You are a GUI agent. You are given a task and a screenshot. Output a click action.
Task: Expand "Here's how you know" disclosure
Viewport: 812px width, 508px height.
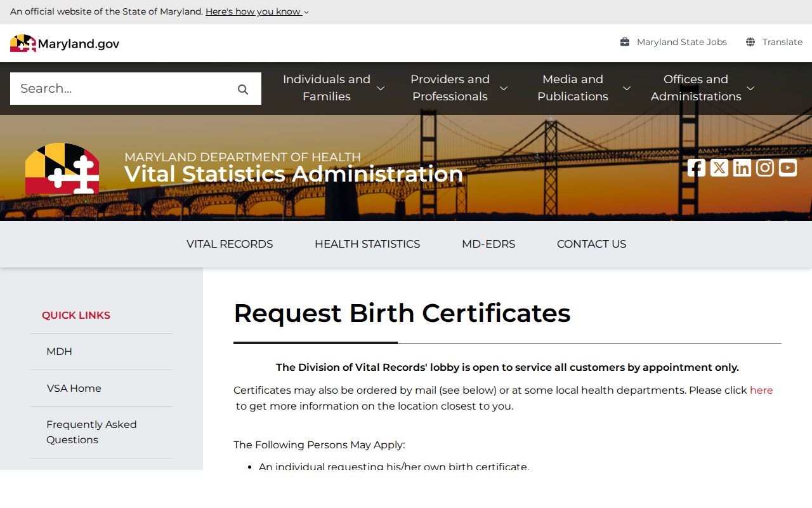point(257,11)
